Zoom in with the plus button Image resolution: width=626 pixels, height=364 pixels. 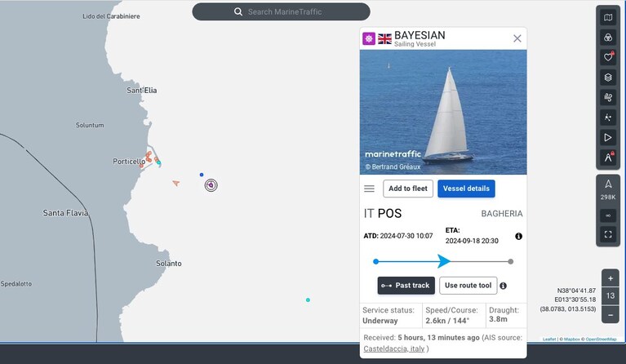tap(610, 278)
